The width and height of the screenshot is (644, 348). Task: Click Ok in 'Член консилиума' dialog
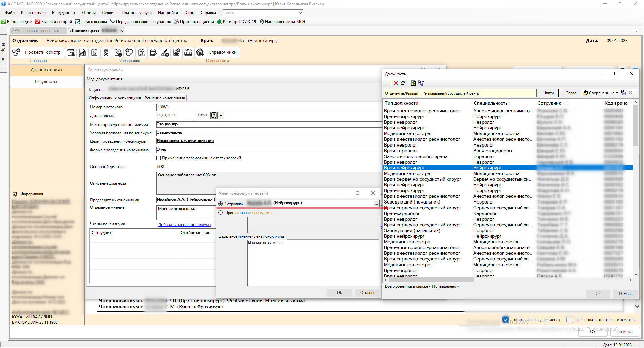[x=339, y=293]
